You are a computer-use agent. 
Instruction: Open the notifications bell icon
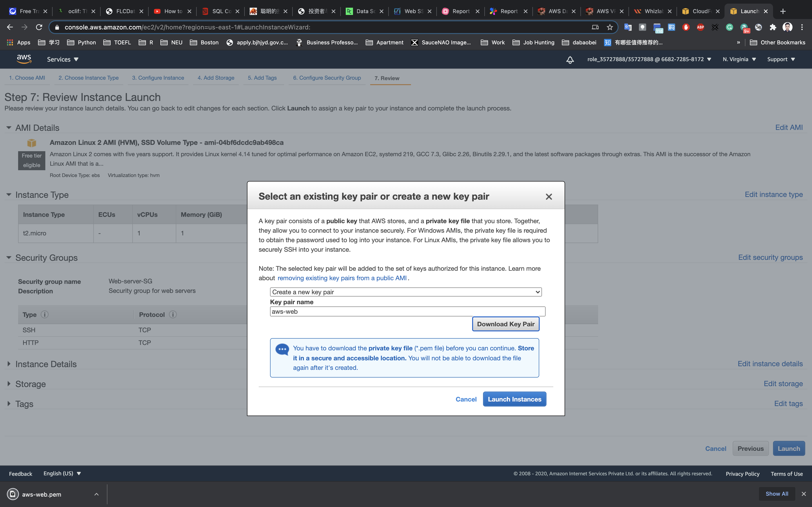pos(570,60)
